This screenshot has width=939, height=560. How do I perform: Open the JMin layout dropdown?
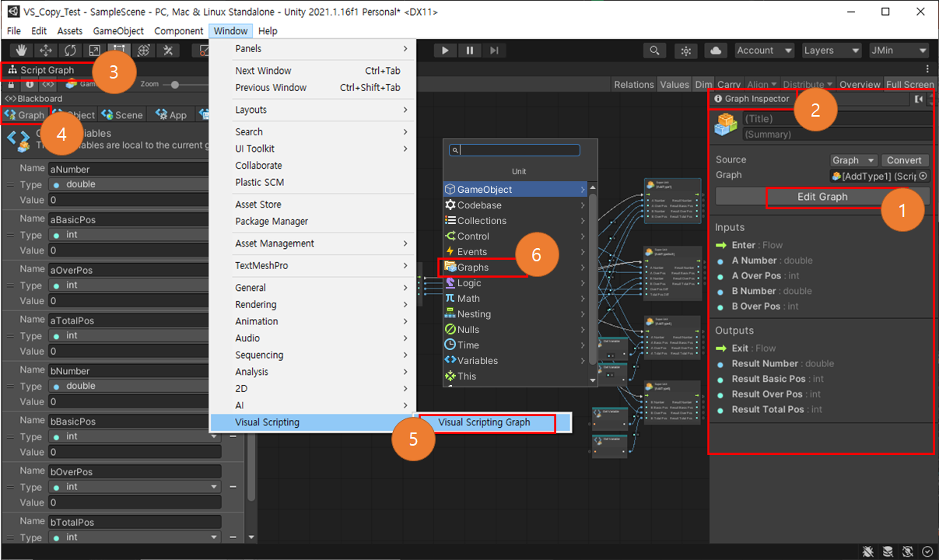tap(899, 51)
